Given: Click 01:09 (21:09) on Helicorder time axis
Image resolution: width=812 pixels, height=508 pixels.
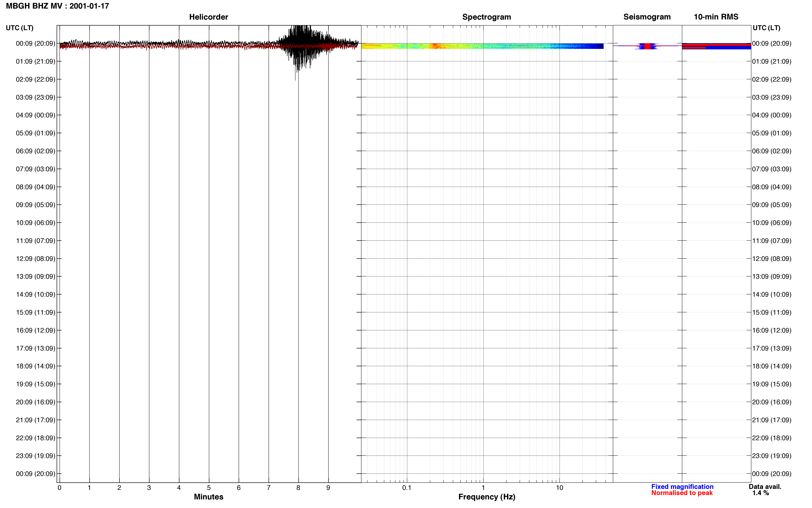Looking at the screenshot, I should click(36, 61).
